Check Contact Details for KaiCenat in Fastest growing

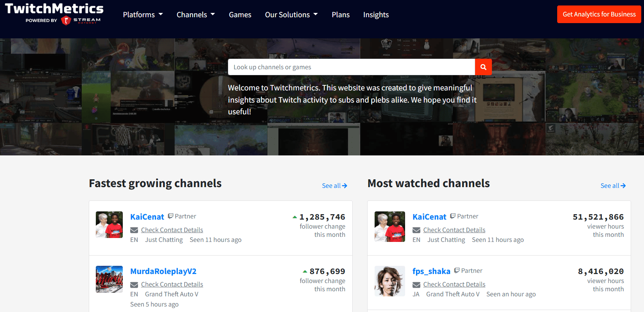(172, 230)
